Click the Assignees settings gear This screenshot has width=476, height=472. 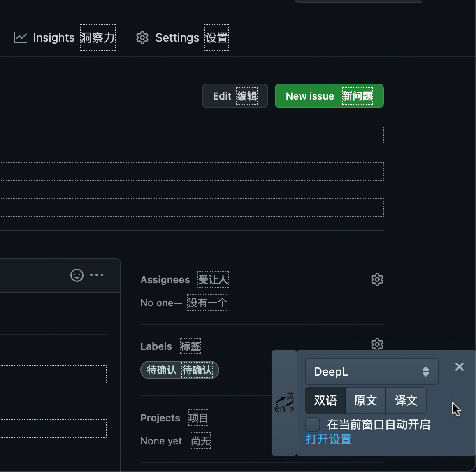[377, 279]
